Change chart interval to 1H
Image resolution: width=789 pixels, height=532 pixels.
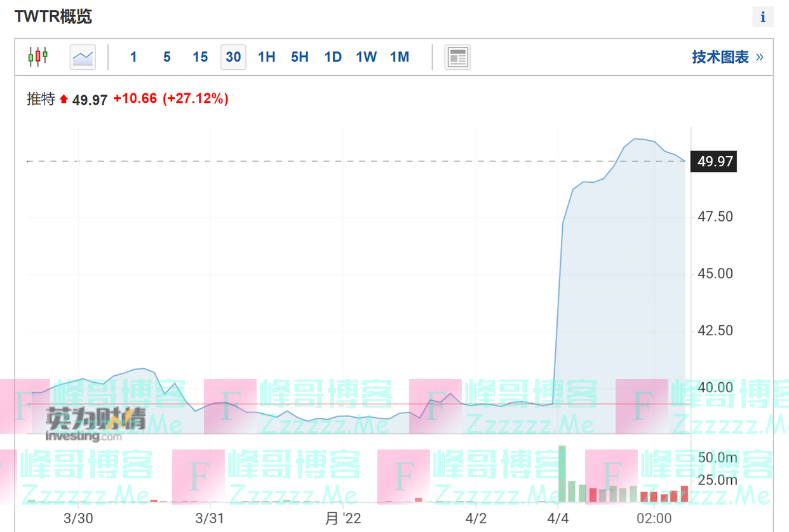pyautogui.click(x=266, y=57)
